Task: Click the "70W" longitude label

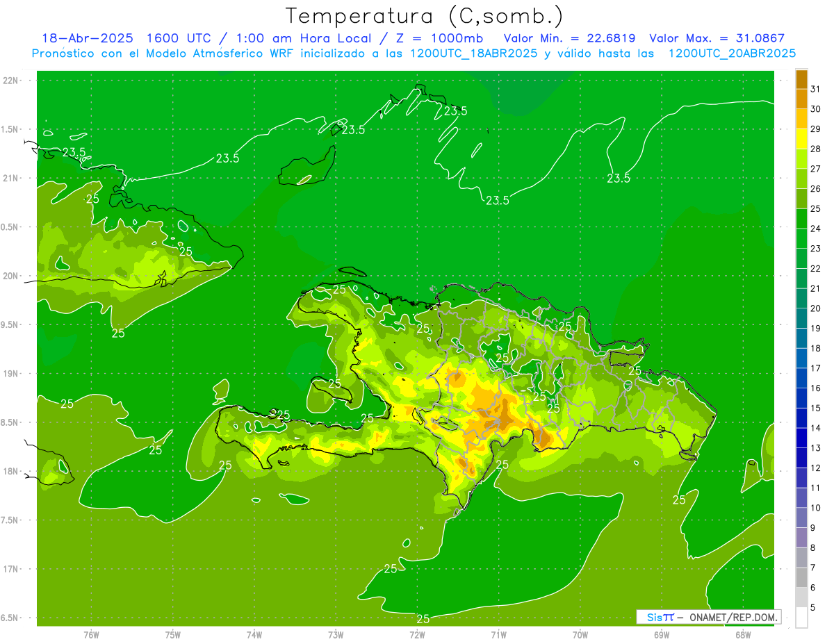Action: click(580, 635)
